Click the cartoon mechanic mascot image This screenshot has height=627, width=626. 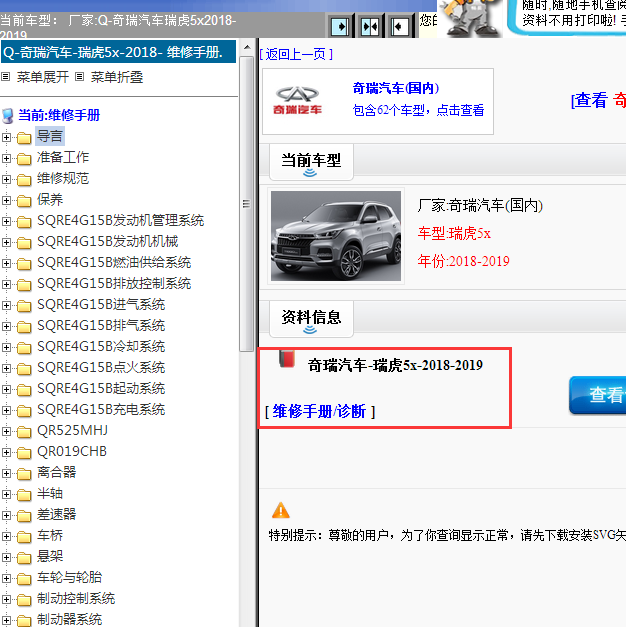click(471, 18)
